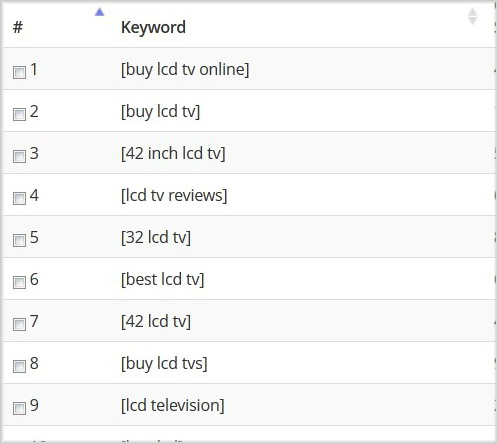Check the row 8 checkbox
498x444 pixels.
[x=19, y=366]
